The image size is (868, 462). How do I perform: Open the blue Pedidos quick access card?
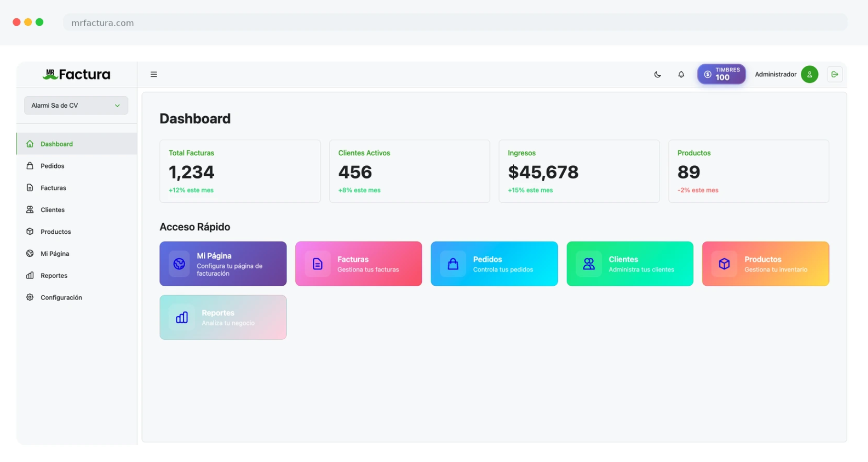494,264
